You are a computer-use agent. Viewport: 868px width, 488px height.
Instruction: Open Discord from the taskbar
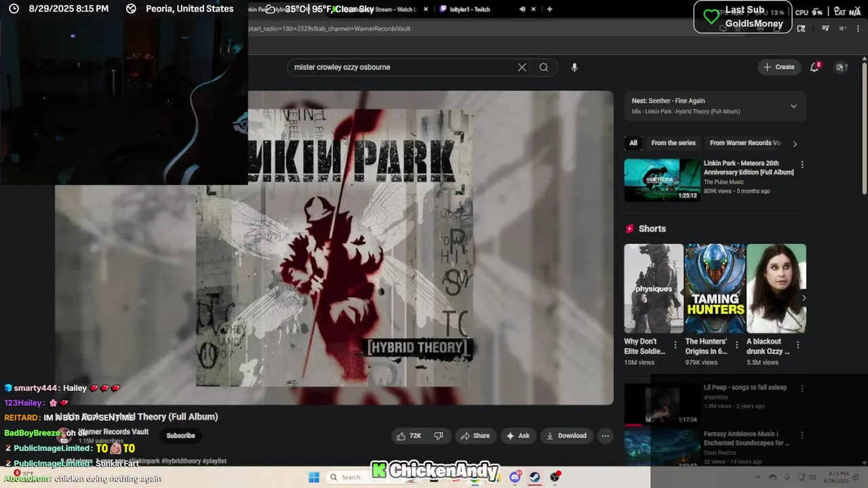pyautogui.click(x=515, y=477)
